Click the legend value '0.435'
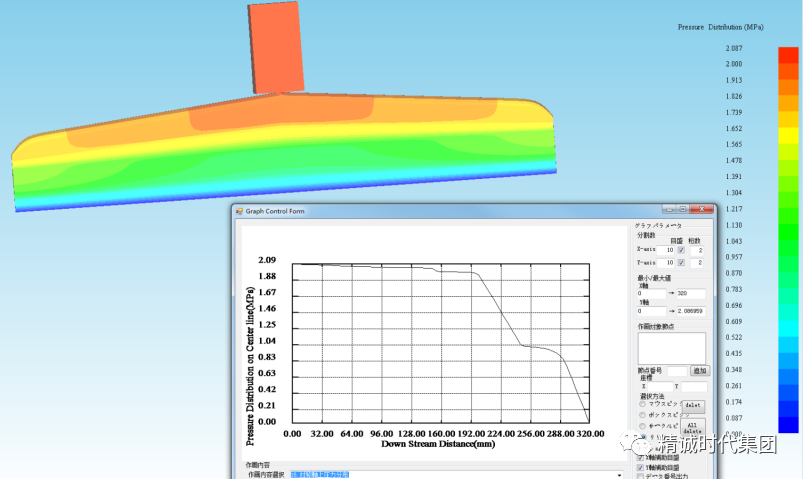The height and width of the screenshot is (479, 803). [x=733, y=353]
